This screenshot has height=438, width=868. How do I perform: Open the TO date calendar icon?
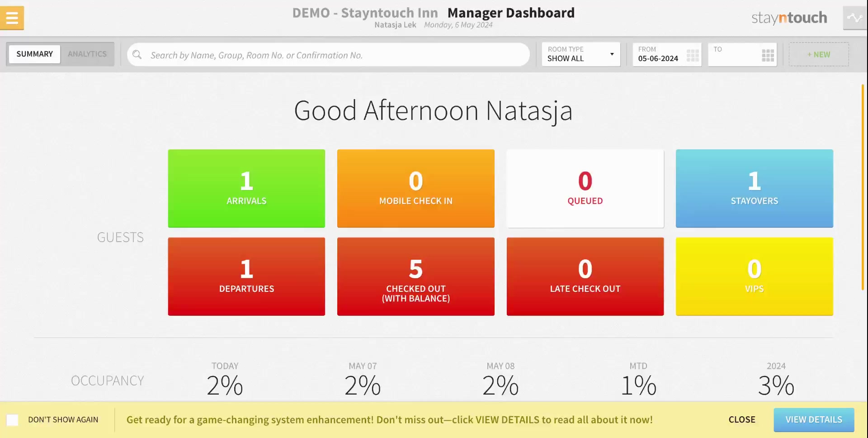pos(768,55)
